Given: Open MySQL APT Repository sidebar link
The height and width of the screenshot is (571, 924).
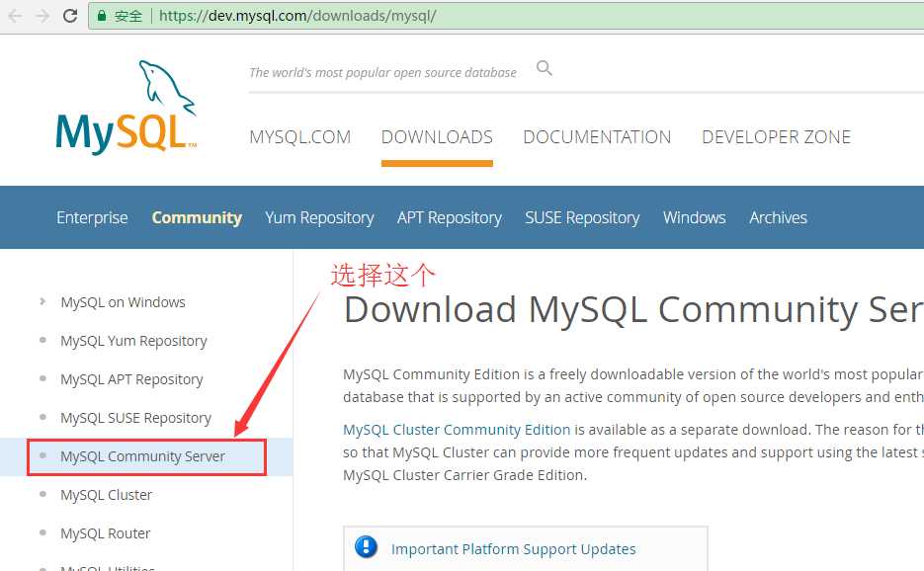Looking at the screenshot, I should tap(131, 379).
